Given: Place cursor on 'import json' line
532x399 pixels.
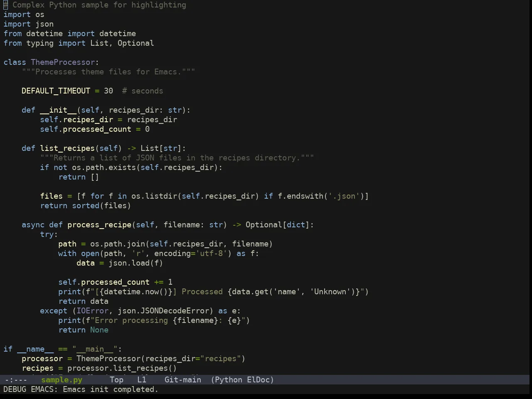Looking at the screenshot, I should (x=28, y=24).
